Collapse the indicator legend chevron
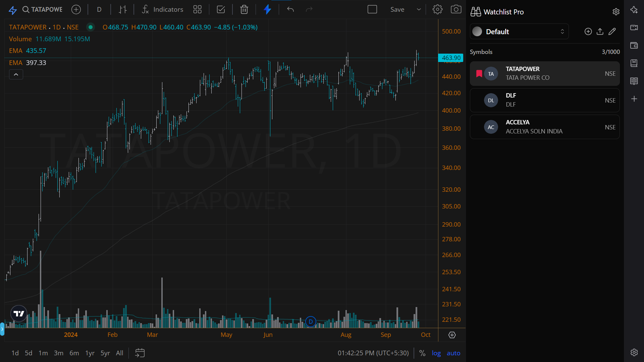The height and width of the screenshot is (362, 644). point(16,74)
